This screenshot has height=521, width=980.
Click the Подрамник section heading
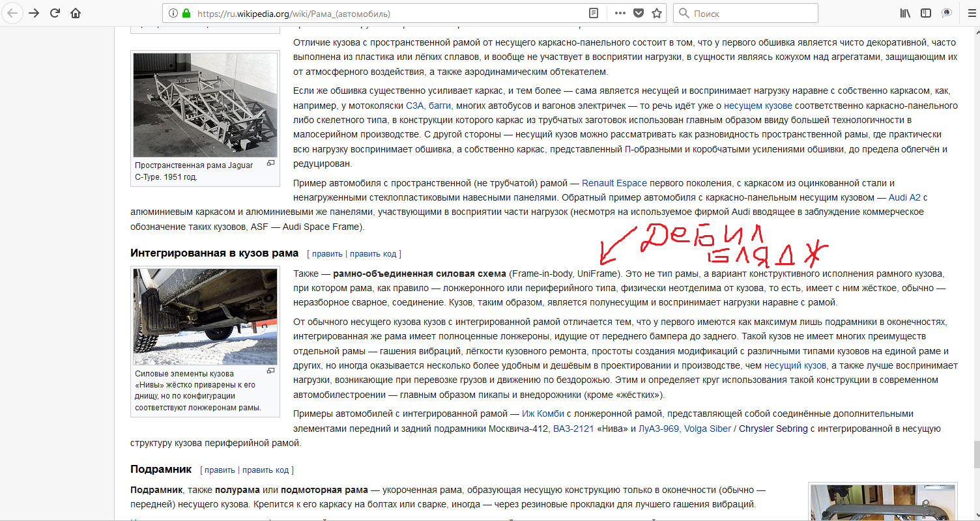coord(161,469)
